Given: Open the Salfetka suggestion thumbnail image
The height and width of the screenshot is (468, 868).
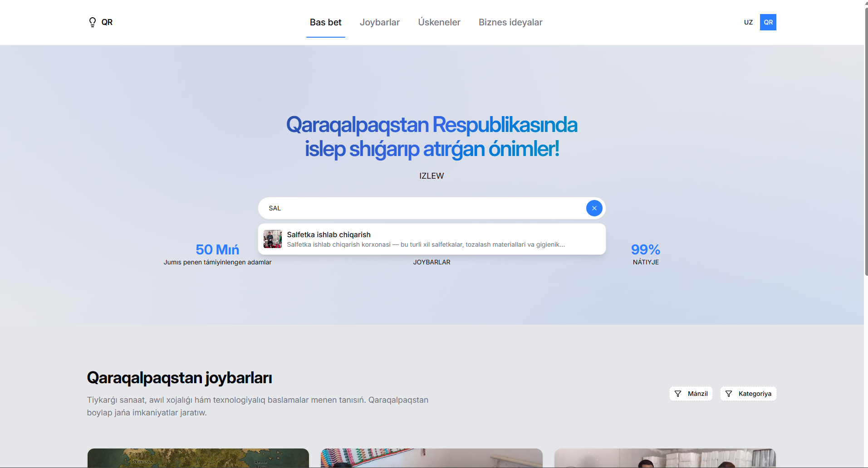Looking at the screenshot, I should (273, 239).
